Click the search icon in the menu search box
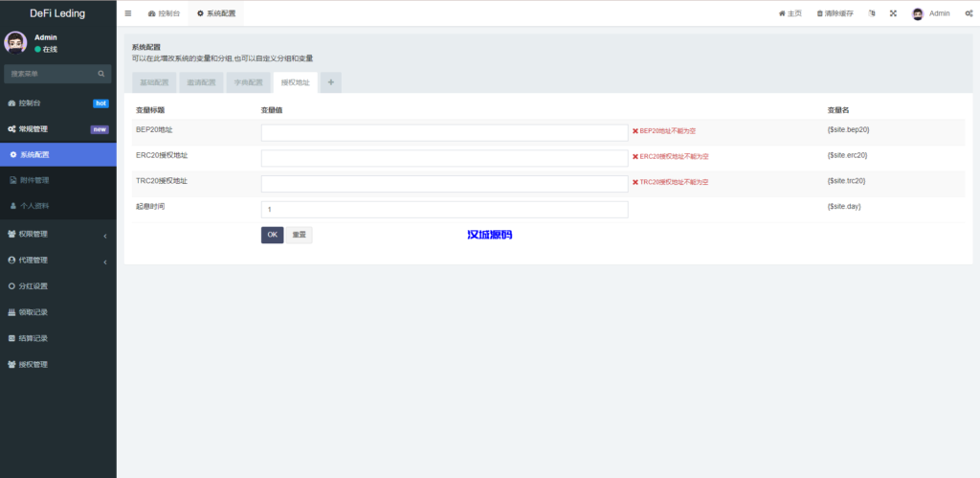The height and width of the screenshot is (478, 980). [x=100, y=74]
